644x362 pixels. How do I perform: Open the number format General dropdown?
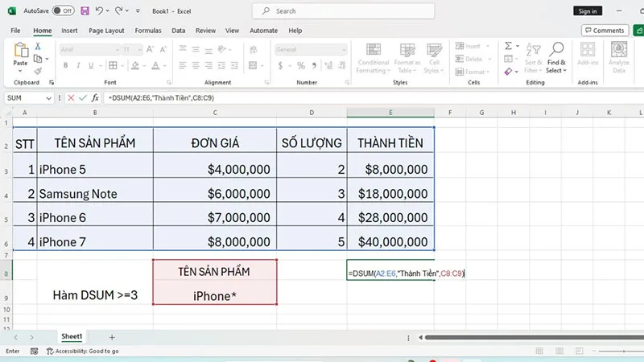click(344, 50)
